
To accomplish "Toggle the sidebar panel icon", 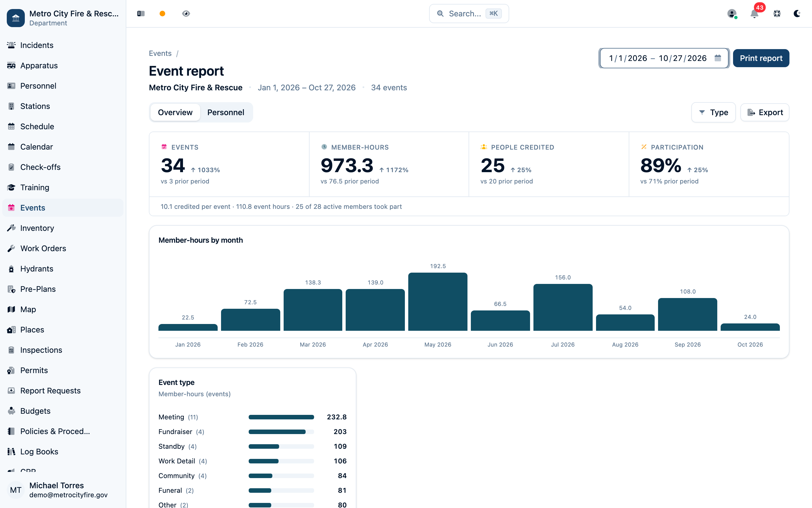I will (x=141, y=14).
